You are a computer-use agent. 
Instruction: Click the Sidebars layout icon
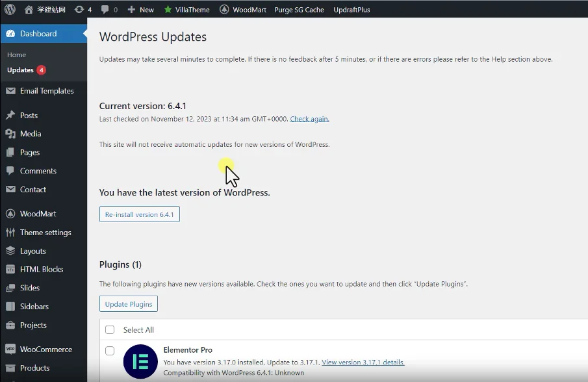point(10,306)
